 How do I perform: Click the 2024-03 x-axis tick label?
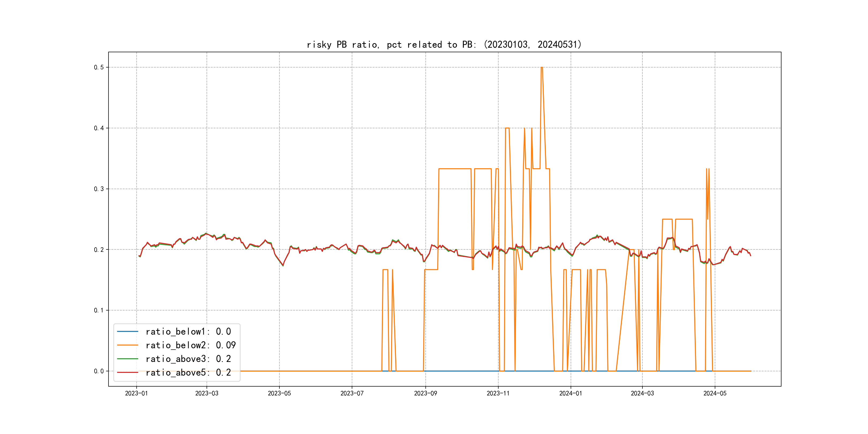point(642,393)
